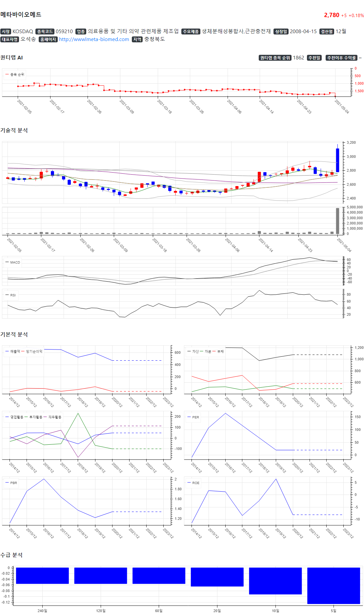Click the 주요제품 badge label
The width and height of the screenshot is (364, 616).
(191, 32)
